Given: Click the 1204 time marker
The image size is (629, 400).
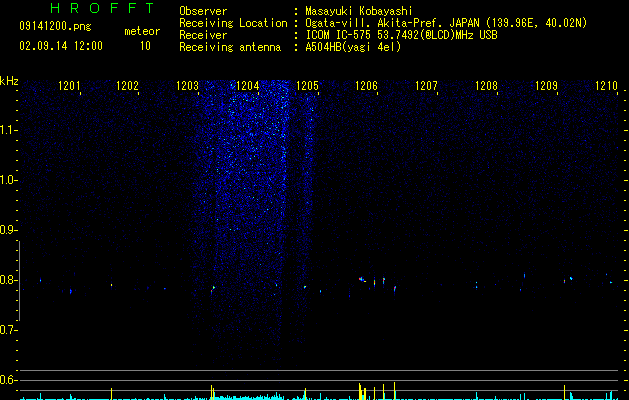Looking at the screenshot, I should pyautogui.click(x=248, y=86).
